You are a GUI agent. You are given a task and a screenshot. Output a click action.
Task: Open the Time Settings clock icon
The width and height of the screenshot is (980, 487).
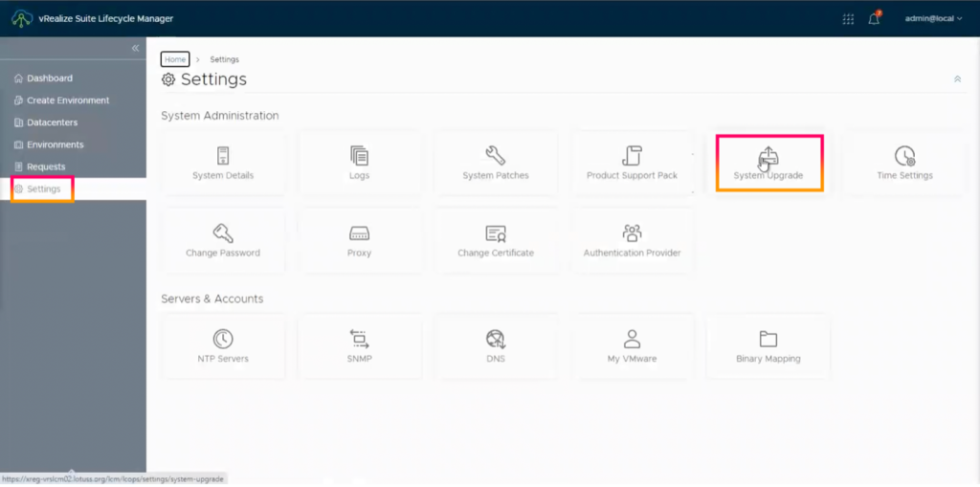click(x=904, y=156)
